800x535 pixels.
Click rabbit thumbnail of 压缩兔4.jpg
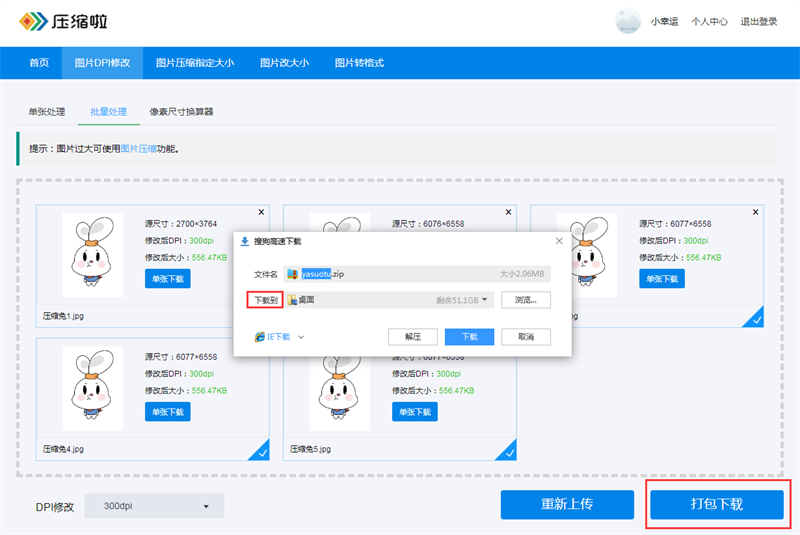tap(92, 388)
